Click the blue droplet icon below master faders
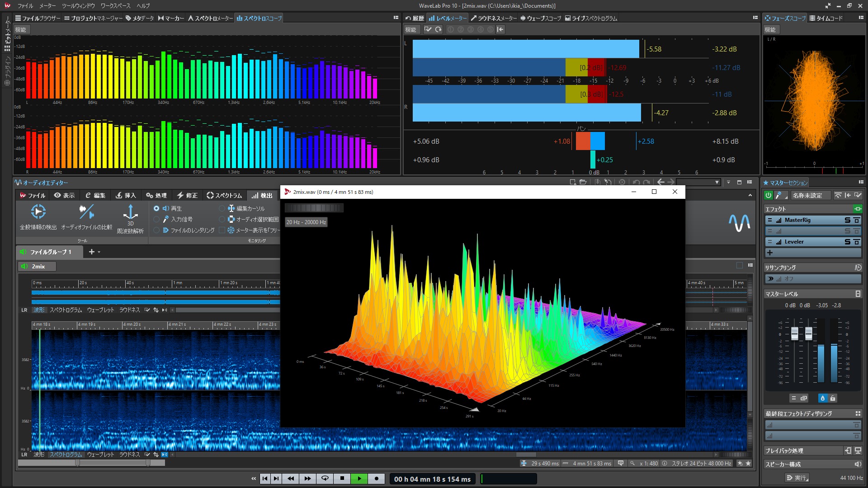 click(x=823, y=398)
